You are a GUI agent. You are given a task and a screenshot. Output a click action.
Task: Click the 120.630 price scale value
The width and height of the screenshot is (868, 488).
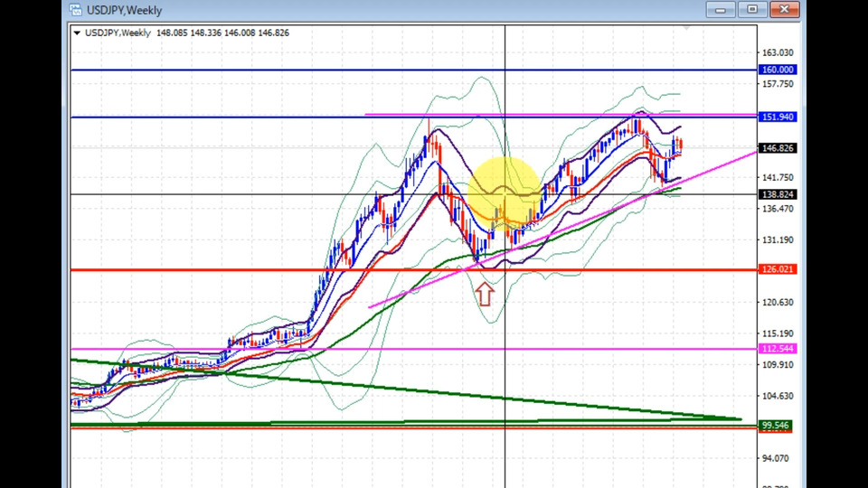point(778,302)
